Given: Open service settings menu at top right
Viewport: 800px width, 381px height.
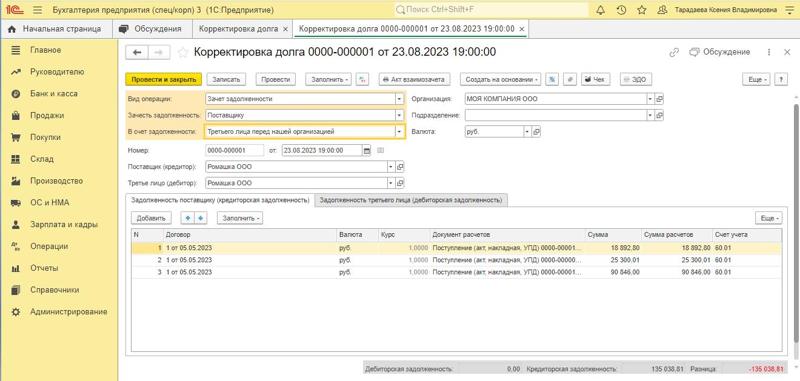Looking at the screenshot, I should [x=790, y=10].
